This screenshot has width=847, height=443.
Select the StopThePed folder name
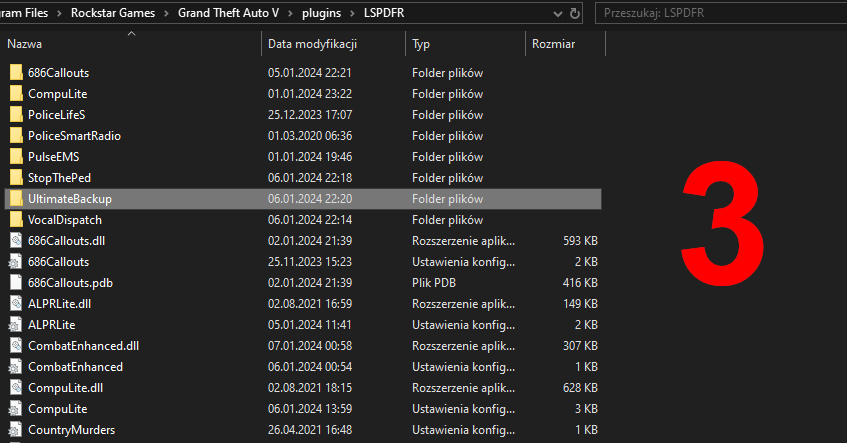click(59, 178)
